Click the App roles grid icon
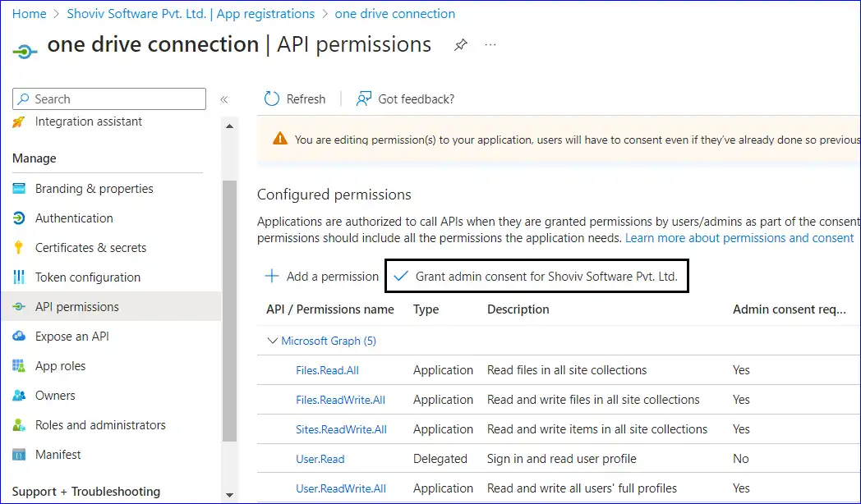The width and height of the screenshot is (861, 504). tap(19, 366)
